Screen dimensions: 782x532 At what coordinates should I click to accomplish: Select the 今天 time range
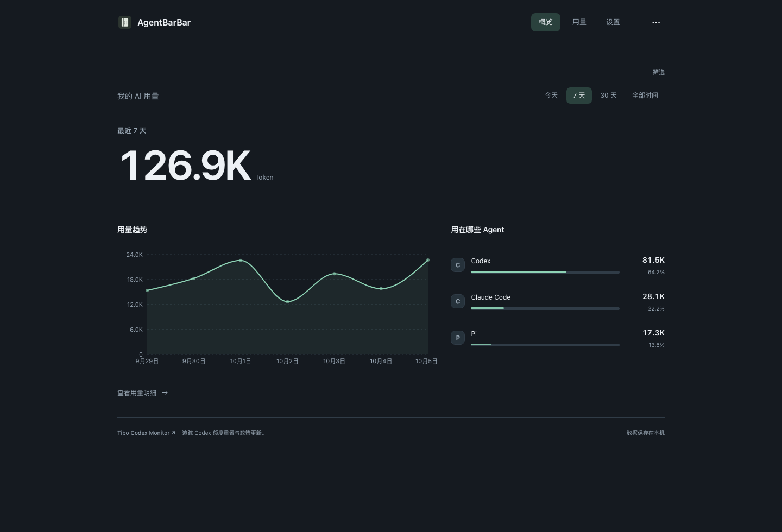point(551,96)
